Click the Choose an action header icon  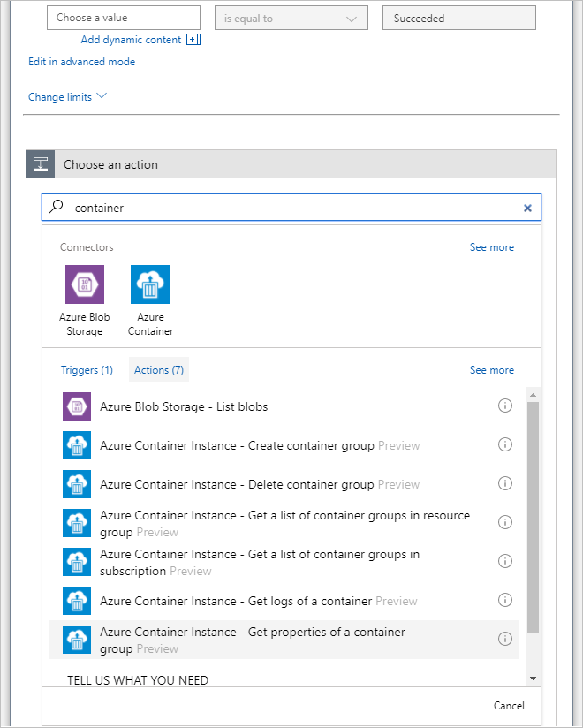click(x=41, y=164)
